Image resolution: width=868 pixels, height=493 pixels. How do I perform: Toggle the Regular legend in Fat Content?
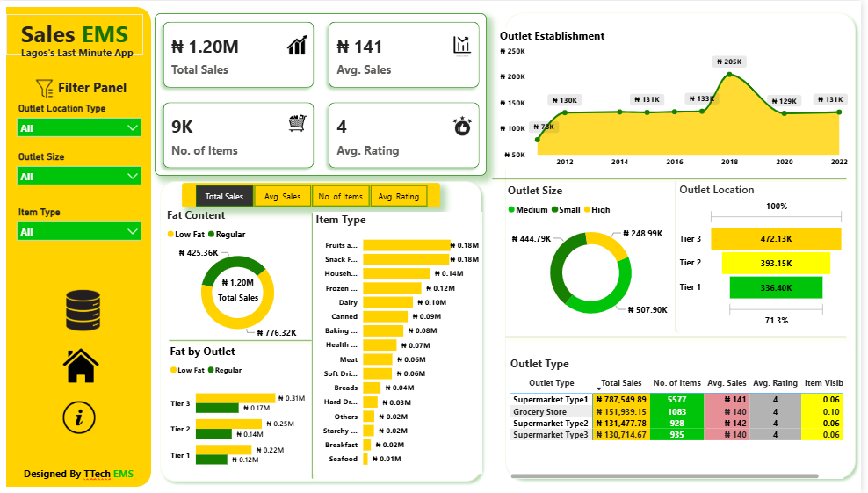click(x=227, y=235)
